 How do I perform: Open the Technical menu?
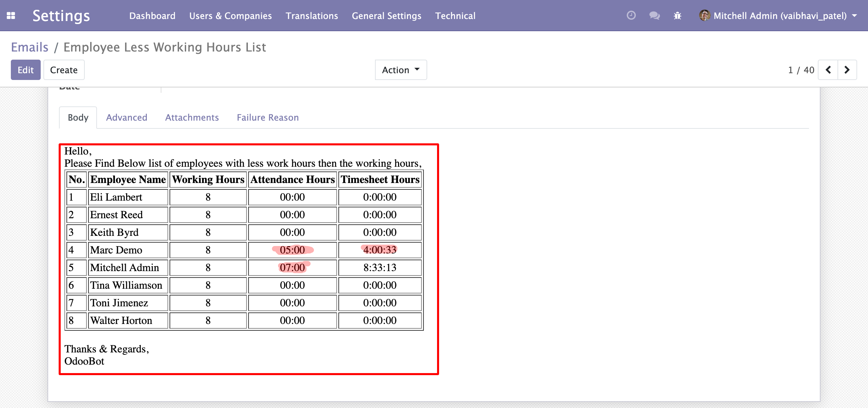point(455,16)
